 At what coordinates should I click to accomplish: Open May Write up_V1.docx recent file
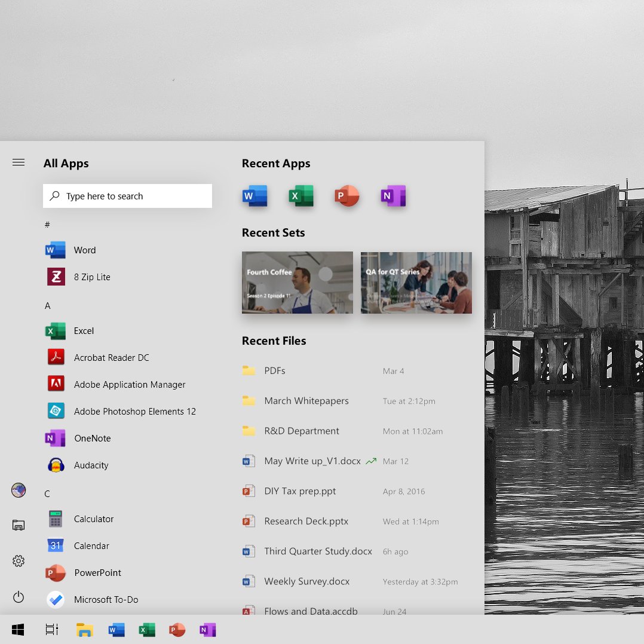click(x=312, y=461)
